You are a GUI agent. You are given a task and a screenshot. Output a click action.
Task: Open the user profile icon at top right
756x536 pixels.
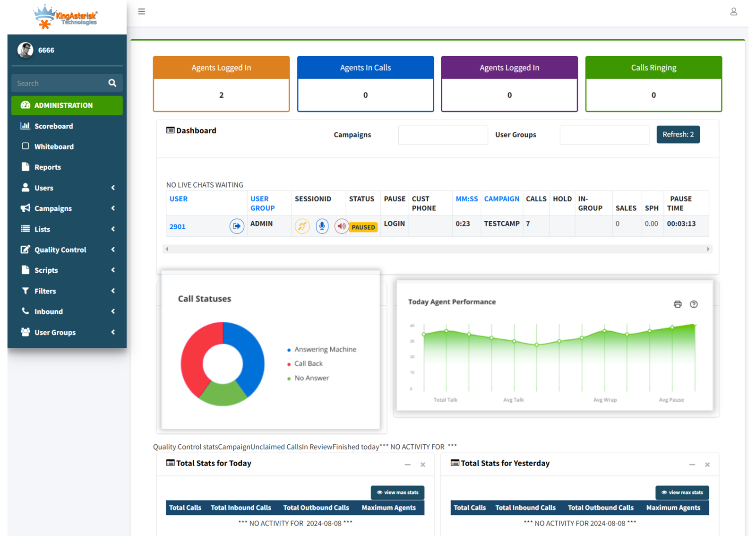733,12
